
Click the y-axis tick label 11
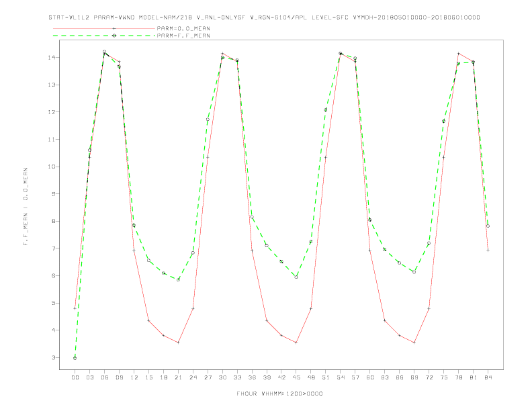point(52,140)
